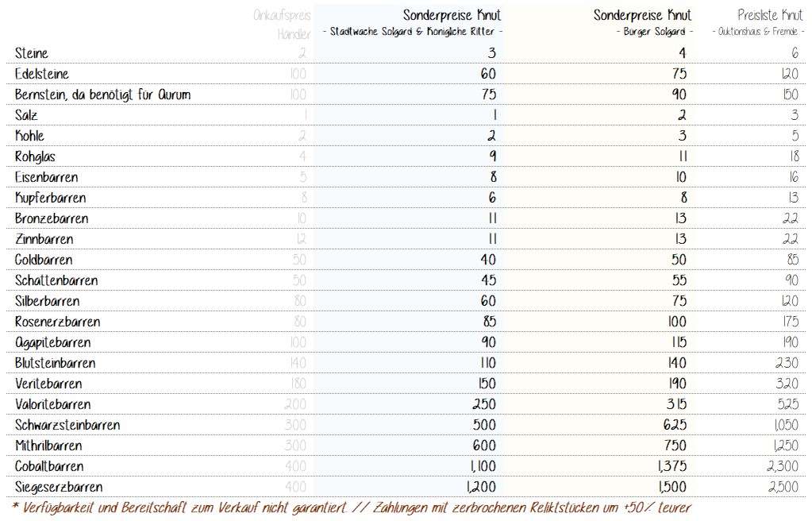Image resolution: width=812 pixels, height=521 pixels.
Task: Click the Kupferbarren row label
Action: [x=51, y=198]
